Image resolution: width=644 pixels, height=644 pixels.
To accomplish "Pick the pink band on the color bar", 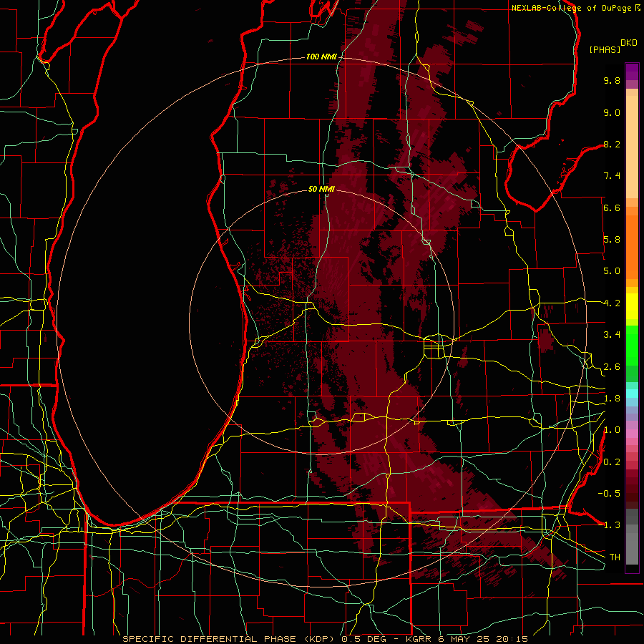I will 632,434.
